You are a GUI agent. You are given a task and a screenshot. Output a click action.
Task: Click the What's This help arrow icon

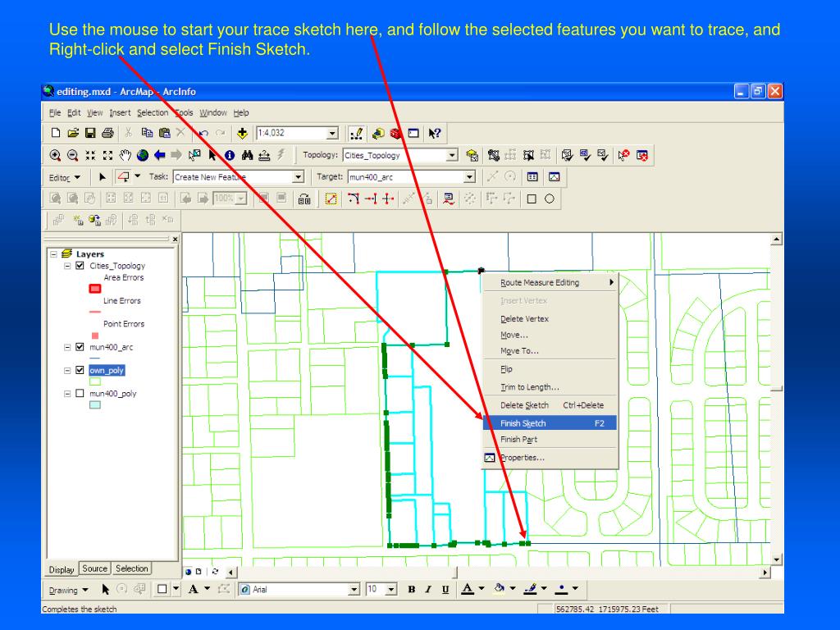pos(435,133)
